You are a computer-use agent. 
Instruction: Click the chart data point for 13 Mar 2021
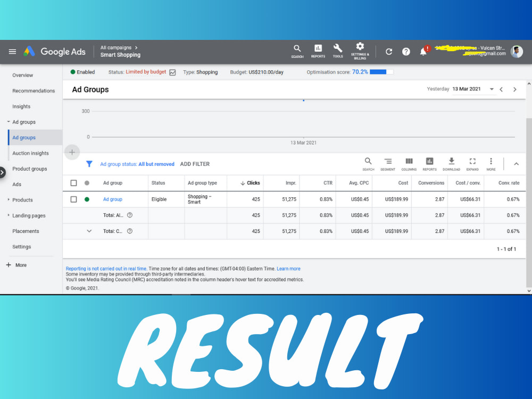[x=303, y=101]
